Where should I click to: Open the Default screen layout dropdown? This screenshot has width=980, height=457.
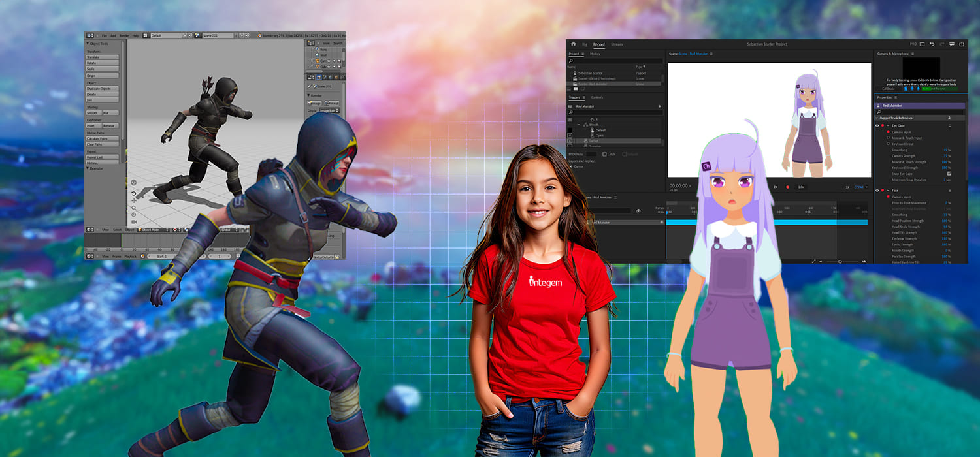[167, 35]
